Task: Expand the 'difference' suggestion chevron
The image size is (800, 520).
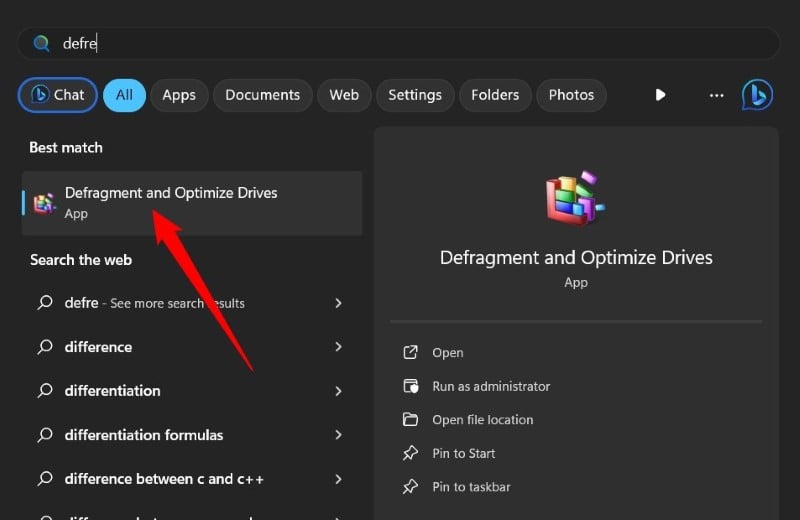Action: click(338, 347)
